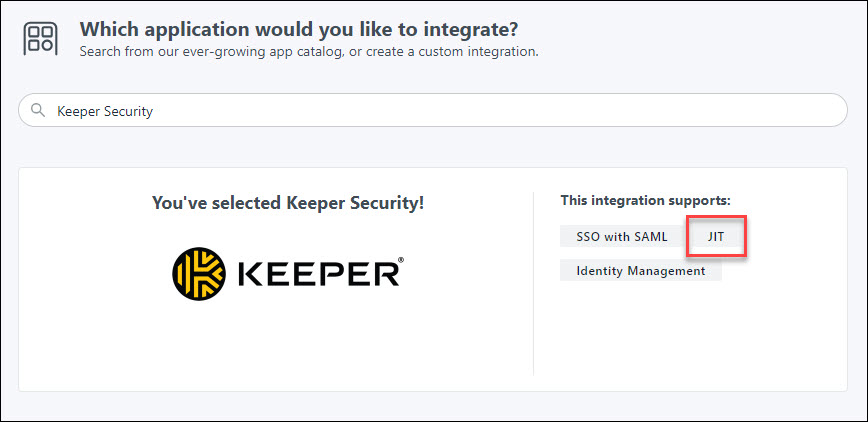Click the highlighted JIT tag

[716, 238]
